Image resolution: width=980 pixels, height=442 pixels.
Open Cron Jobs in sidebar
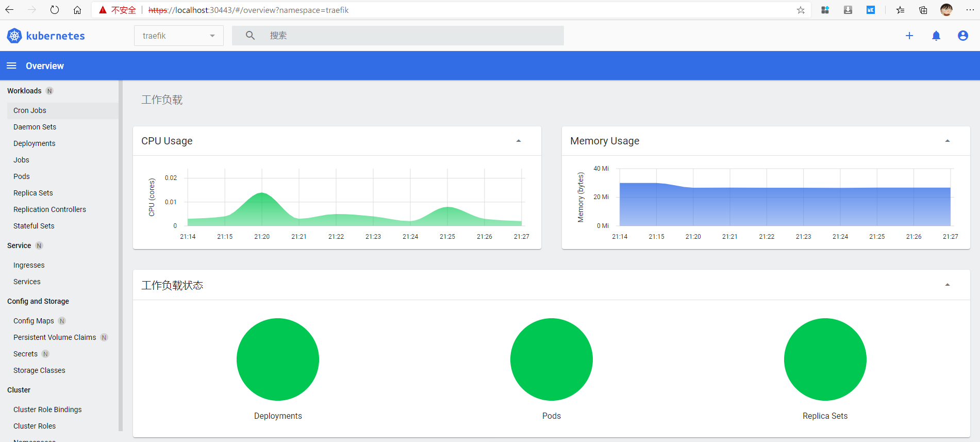(30, 110)
